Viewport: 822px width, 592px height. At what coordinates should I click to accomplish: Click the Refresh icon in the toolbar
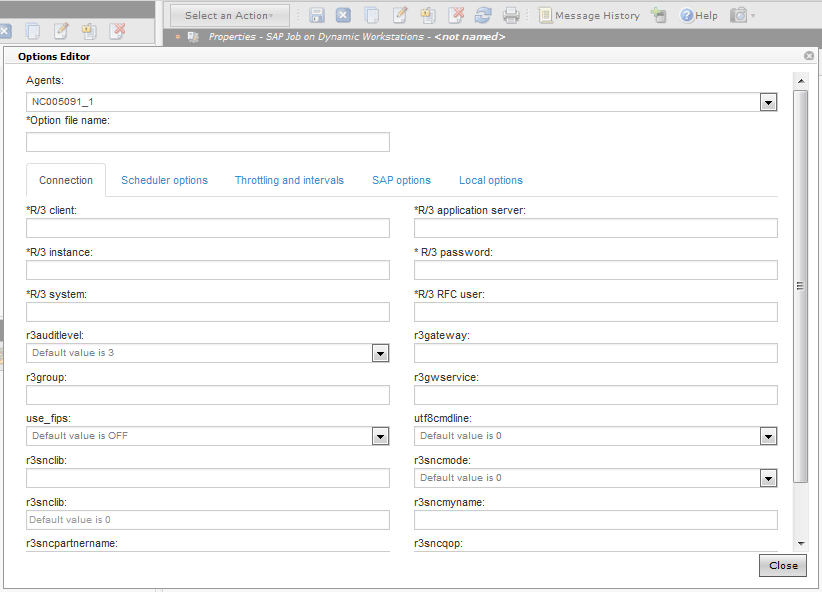point(481,15)
